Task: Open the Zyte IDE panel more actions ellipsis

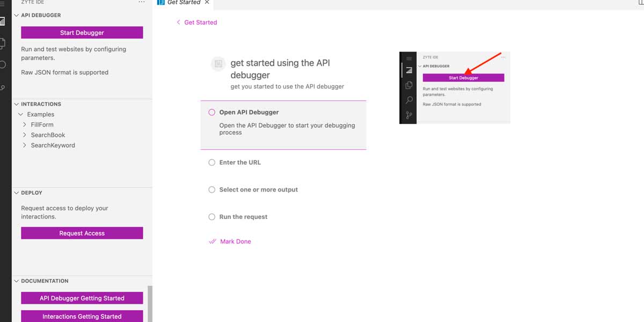Action: 142,2
